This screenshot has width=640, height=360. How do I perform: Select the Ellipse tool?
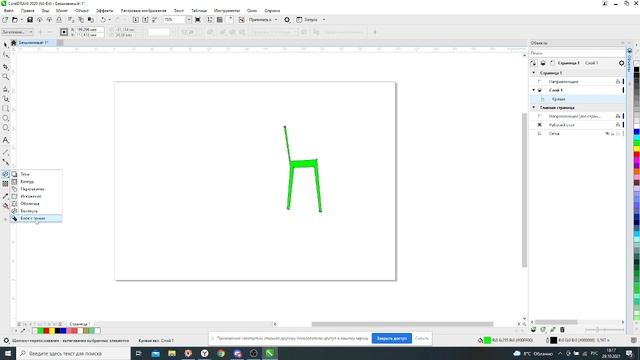[5, 118]
